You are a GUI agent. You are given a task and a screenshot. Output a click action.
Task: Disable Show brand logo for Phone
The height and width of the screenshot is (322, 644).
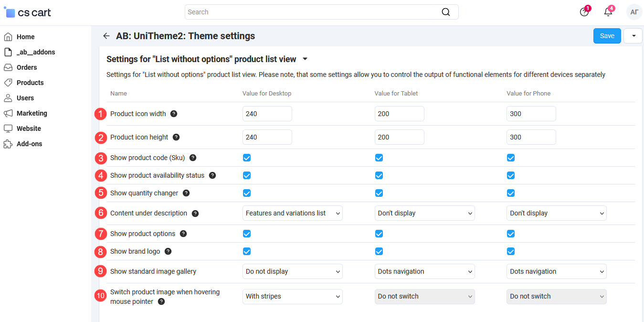pos(511,251)
